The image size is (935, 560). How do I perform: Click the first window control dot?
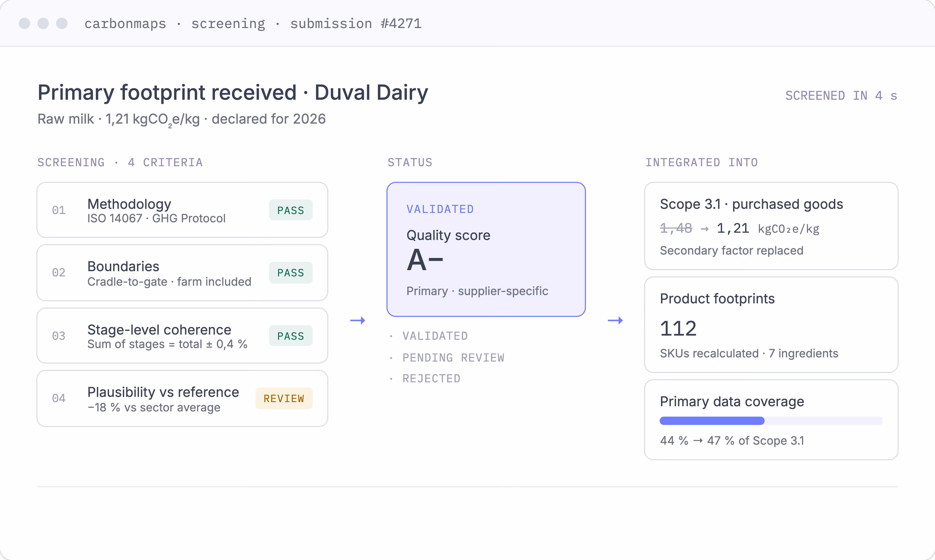24,23
